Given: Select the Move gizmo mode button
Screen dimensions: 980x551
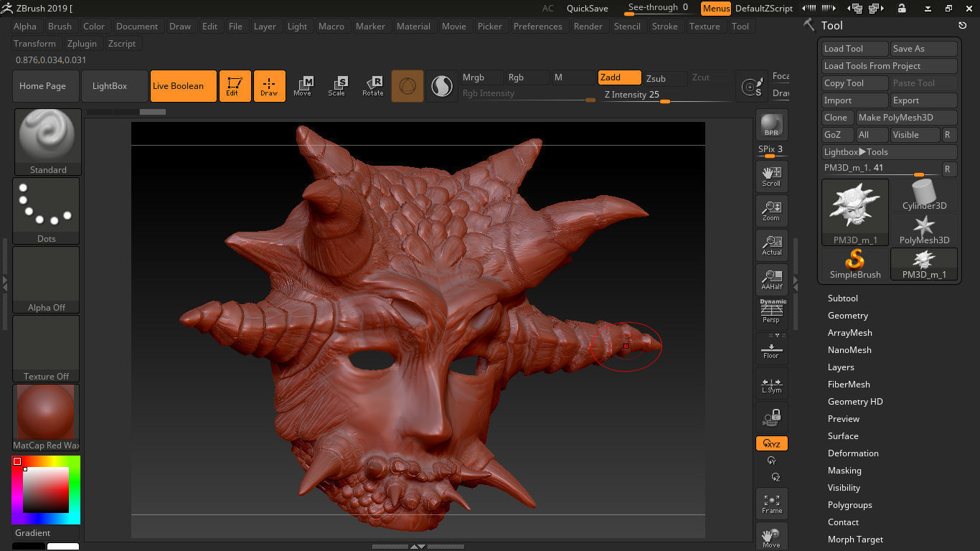Looking at the screenshot, I should pyautogui.click(x=302, y=86).
